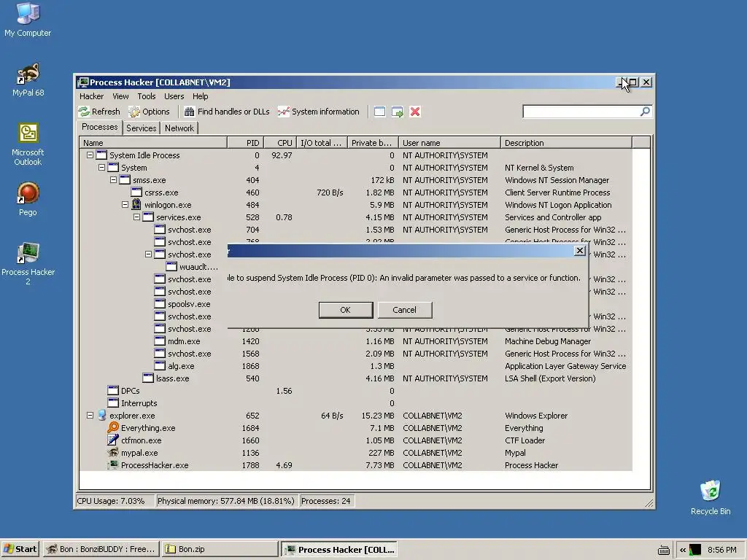Click OK in the error dialog
747x560 pixels.
click(345, 310)
